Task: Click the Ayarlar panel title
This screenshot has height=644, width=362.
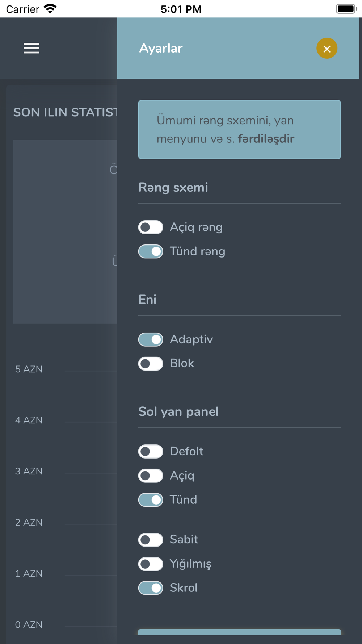Action: click(x=161, y=49)
